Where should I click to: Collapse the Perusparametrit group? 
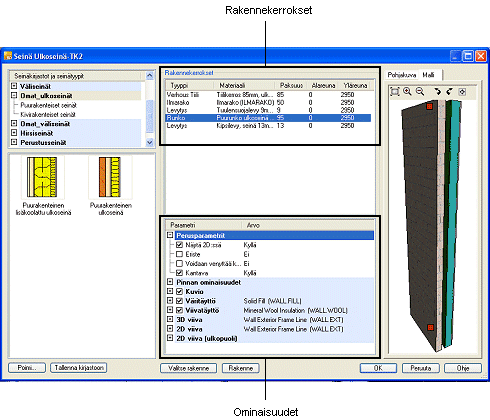(x=170, y=235)
